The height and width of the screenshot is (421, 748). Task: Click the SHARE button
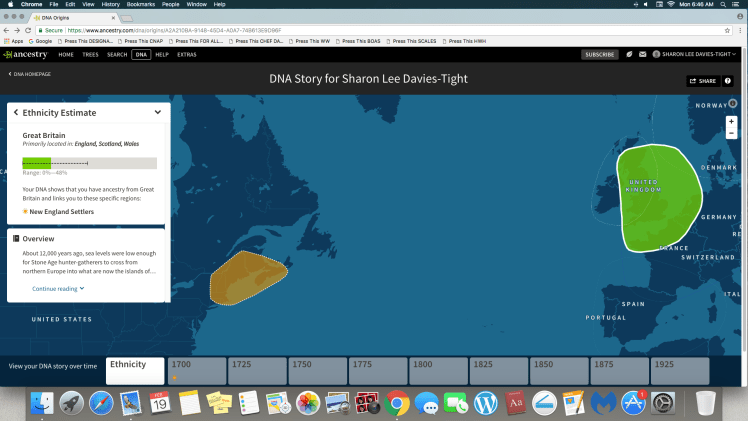(x=702, y=81)
